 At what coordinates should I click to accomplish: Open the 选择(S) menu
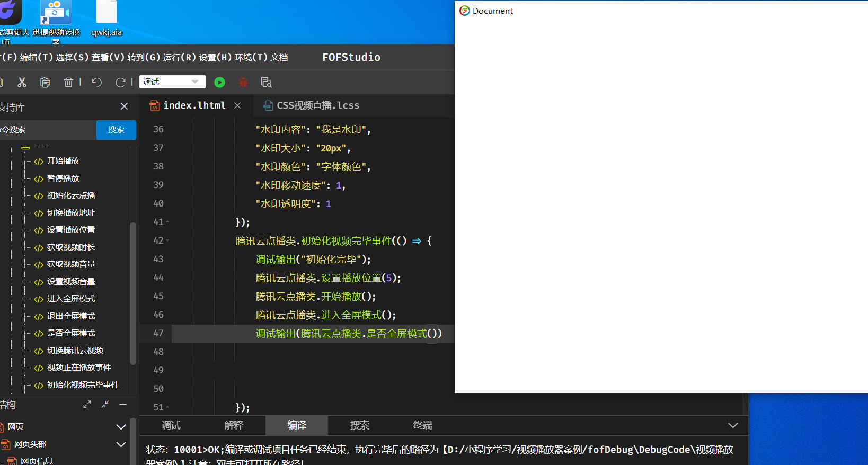pyautogui.click(x=72, y=57)
